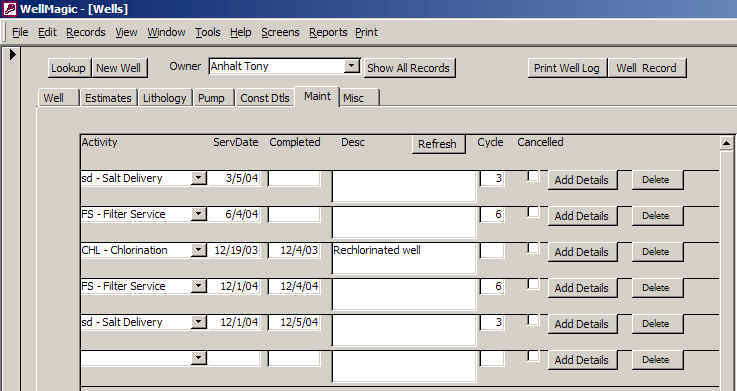The height and width of the screenshot is (391, 737).
Task: Click the ServDate value 12/19/03
Action: (x=236, y=250)
